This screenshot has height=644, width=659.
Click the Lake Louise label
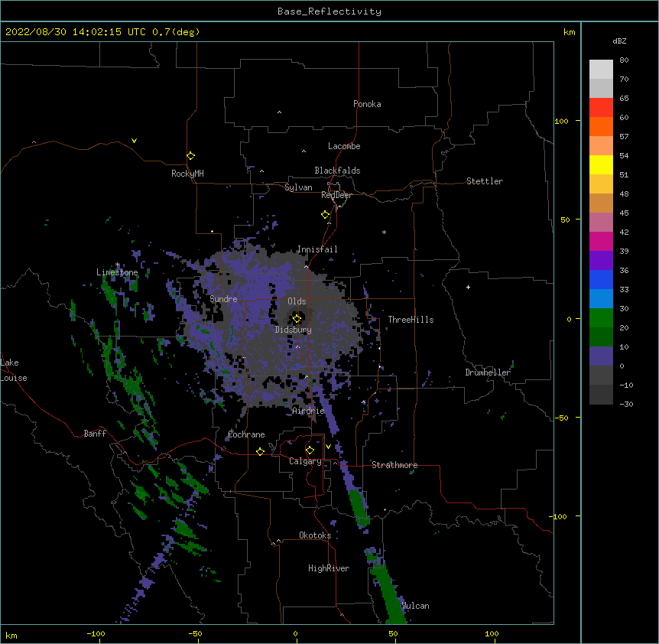pos(14,370)
